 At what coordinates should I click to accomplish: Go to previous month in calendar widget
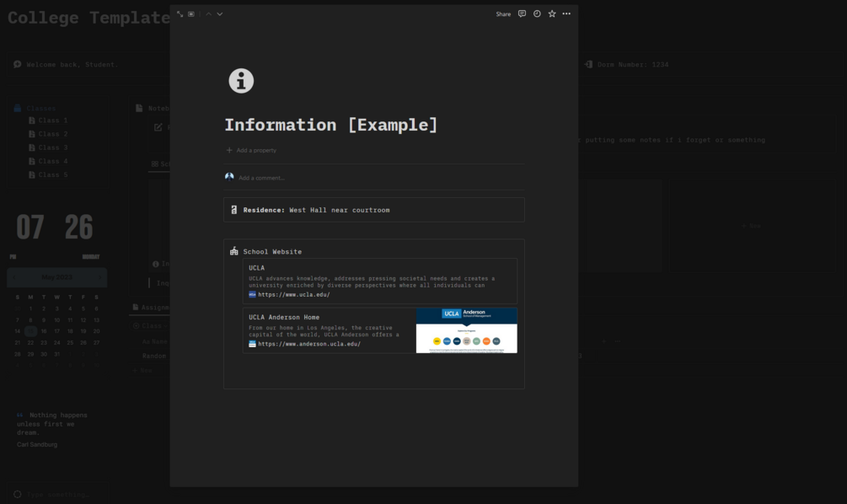[14, 277]
